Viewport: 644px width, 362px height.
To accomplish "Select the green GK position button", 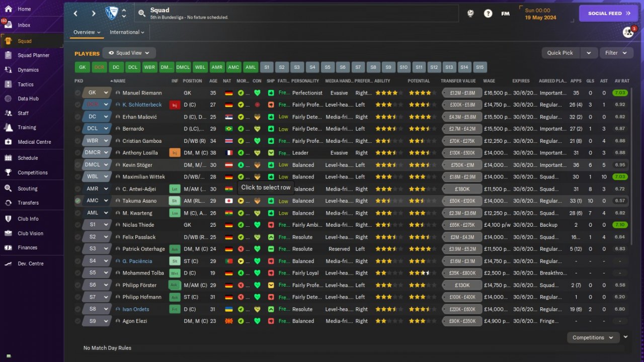I will [x=83, y=67].
